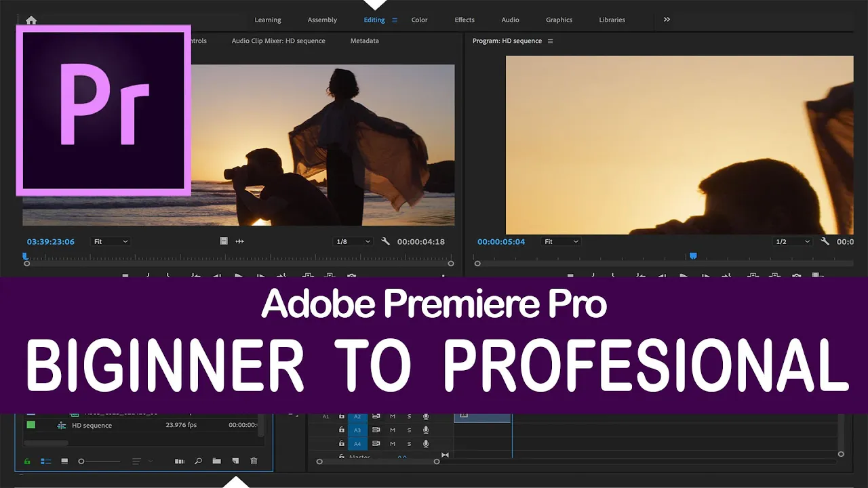Click the Source monitor zoom scroll bar
Image resolution: width=868 pixels, height=488 pixels.
(239, 263)
